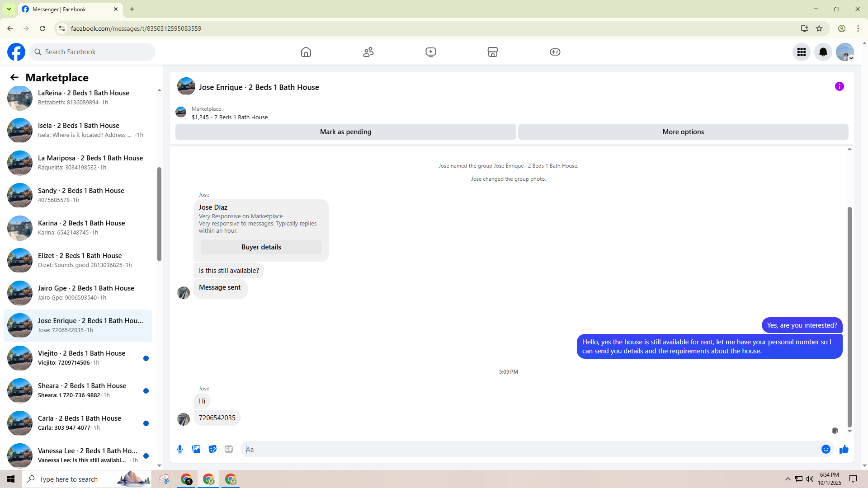Click the Jose Enrique chat header avatar
868x488 pixels.
[x=186, y=86]
